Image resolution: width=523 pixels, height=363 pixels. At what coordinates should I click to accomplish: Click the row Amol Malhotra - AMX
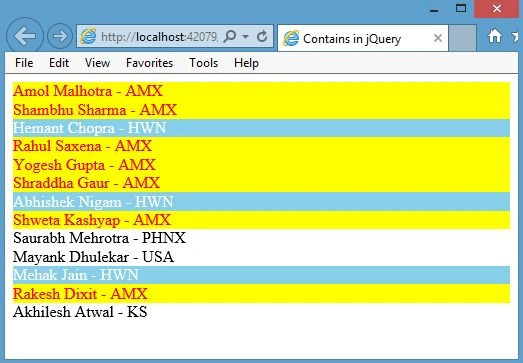(x=262, y=91)
